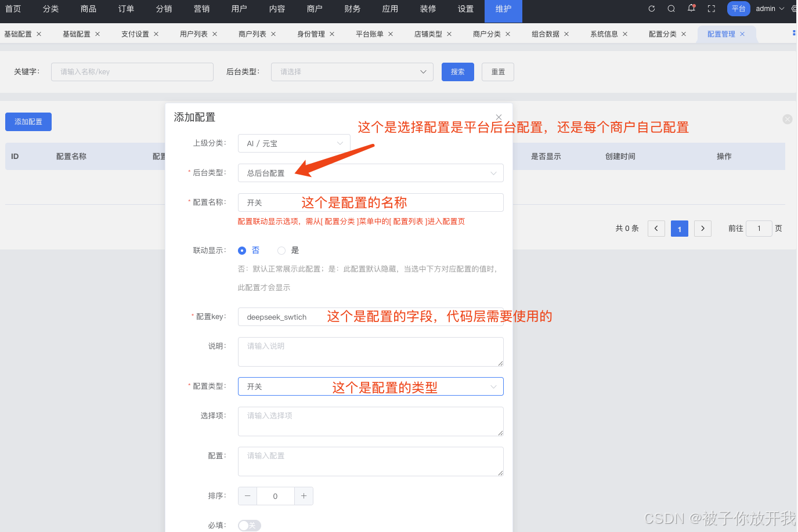Click the refresh icon in top bar

click(652, 9)
